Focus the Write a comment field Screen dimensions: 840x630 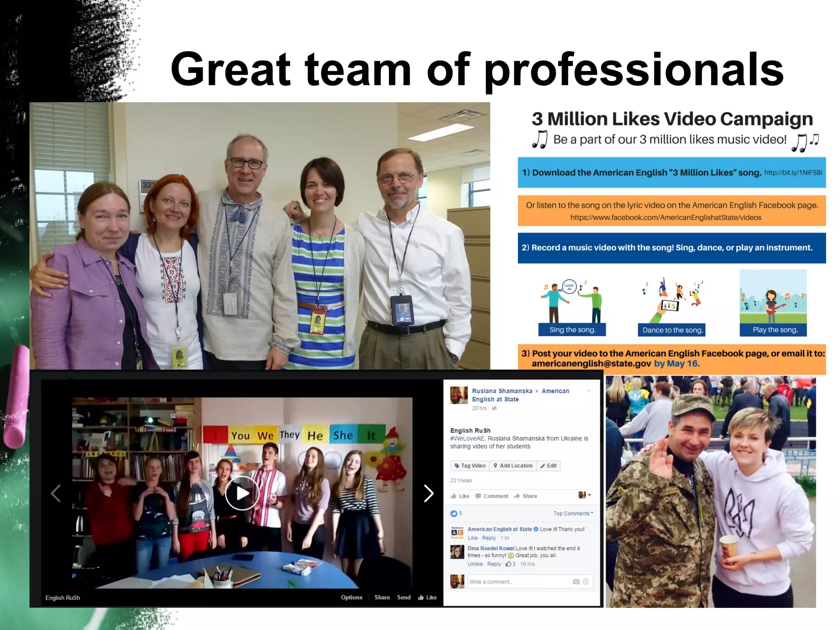[530, 582]
